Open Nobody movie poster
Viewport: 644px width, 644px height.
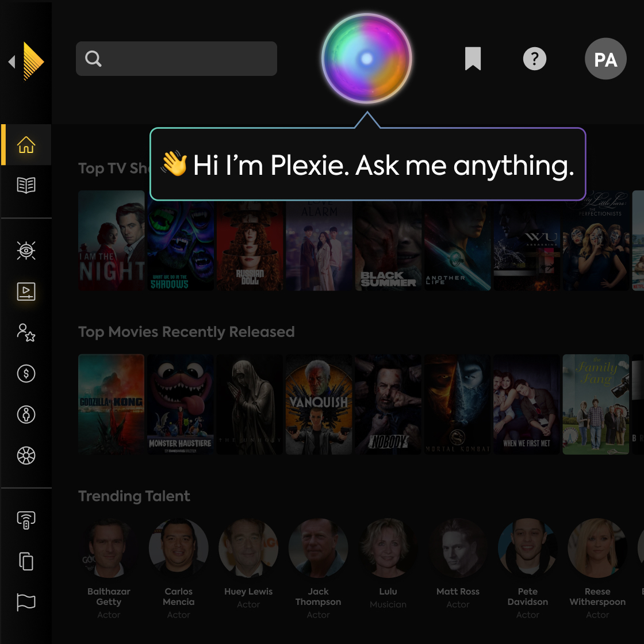pos(388,404)
